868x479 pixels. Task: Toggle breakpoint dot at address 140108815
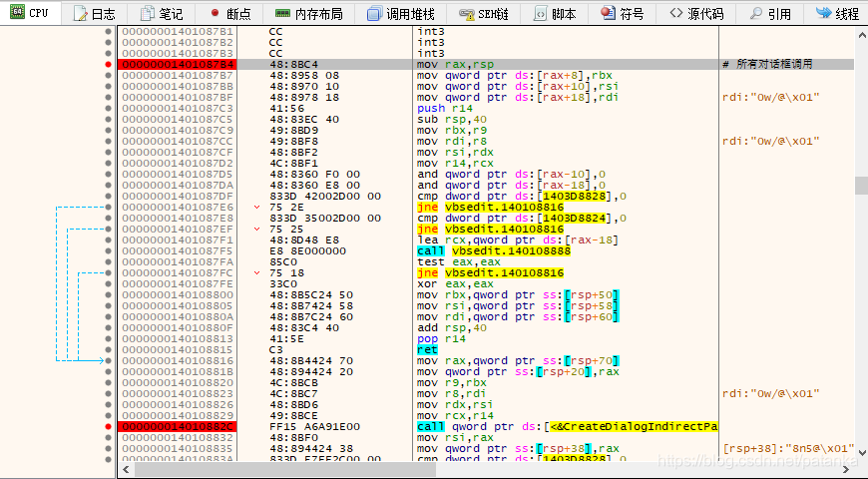pyautogui.click(x=108, y=349)
